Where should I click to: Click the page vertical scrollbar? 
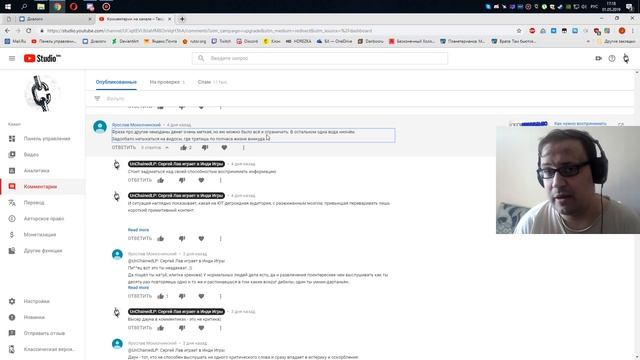click(x=637, y=214)
